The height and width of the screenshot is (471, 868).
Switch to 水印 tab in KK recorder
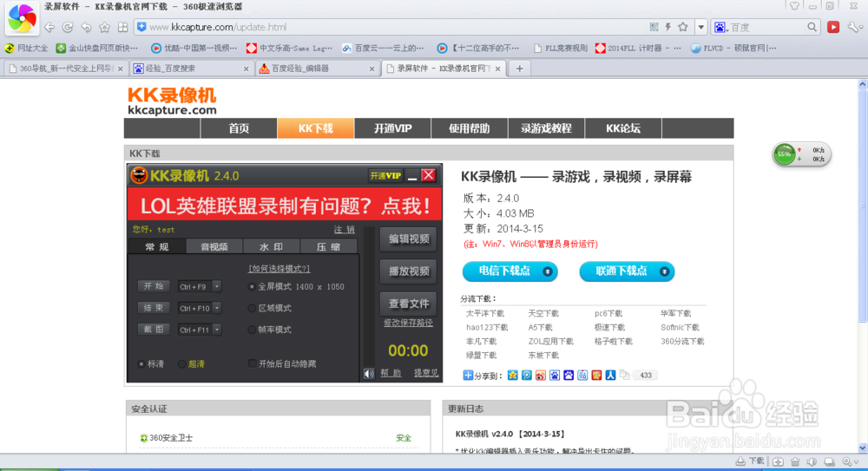pos(271,247)
